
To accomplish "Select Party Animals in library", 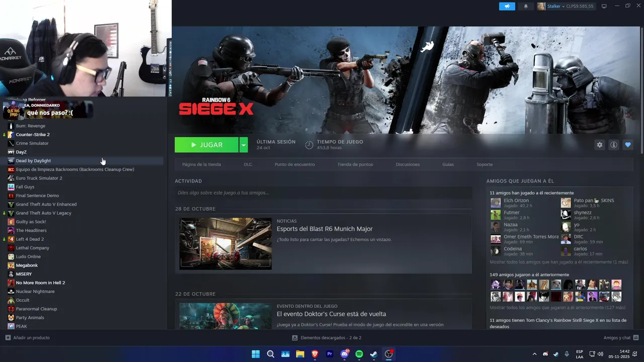I will click(30, 317).
